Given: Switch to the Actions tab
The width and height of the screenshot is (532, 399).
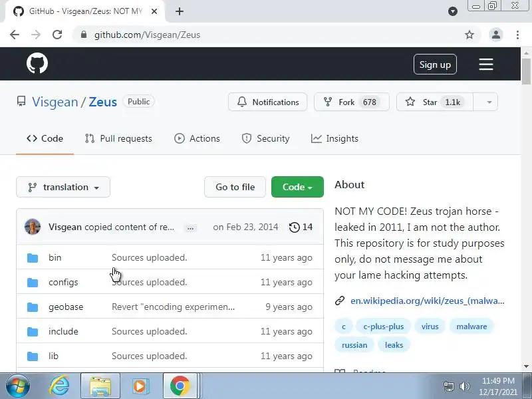Looking at the screenshot, I should pyautogui.click(x=197, y=139).
